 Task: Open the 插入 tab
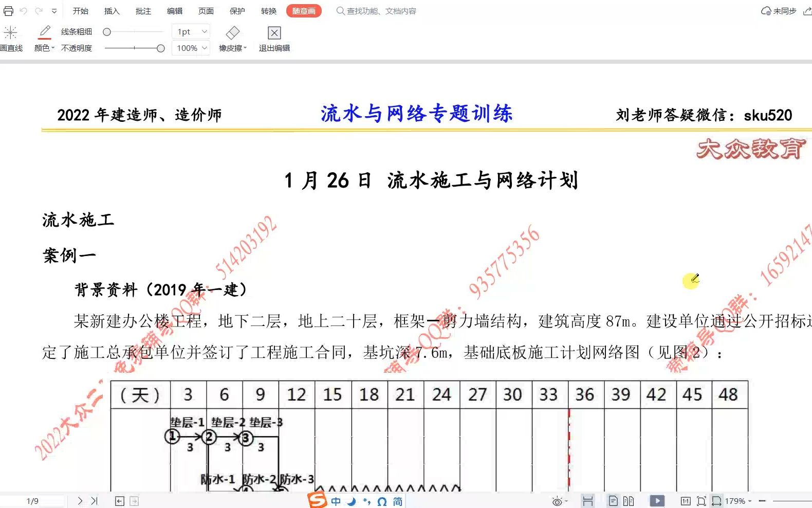(x=112, y=11)
